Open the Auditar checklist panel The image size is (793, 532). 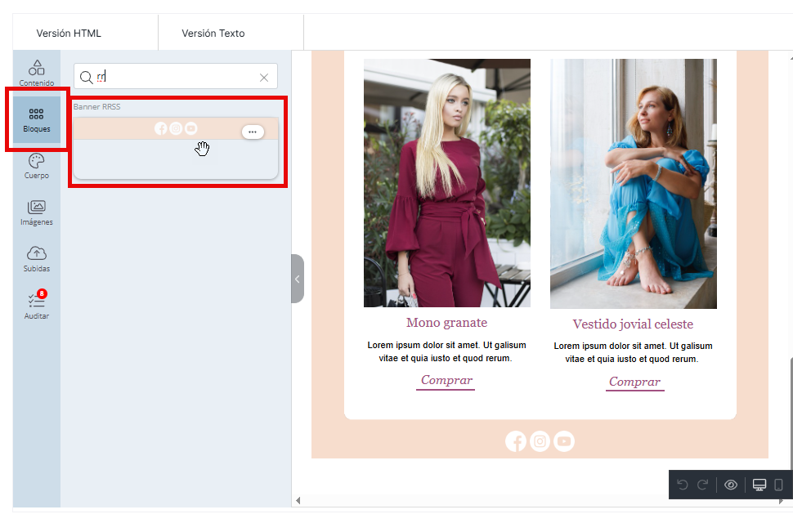[x=36, y=305]
